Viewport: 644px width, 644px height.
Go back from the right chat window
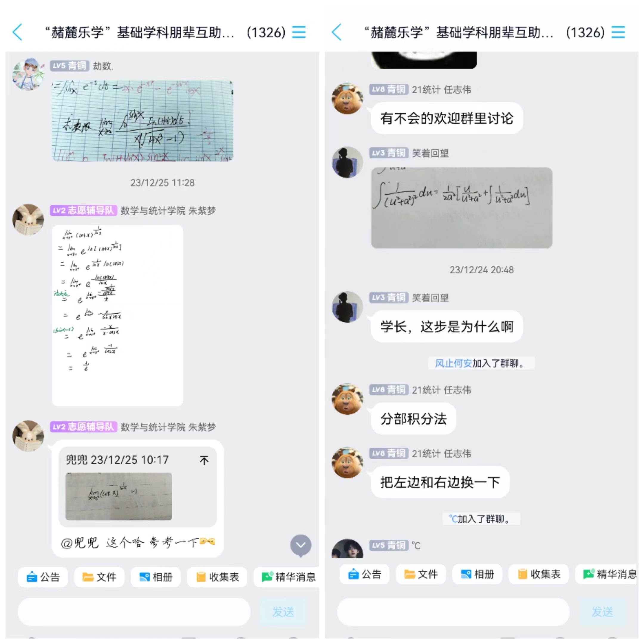point(337,32)
